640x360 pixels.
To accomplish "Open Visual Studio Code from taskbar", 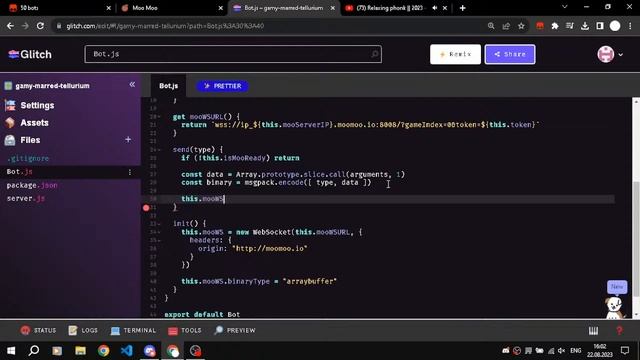I will 127,351.
